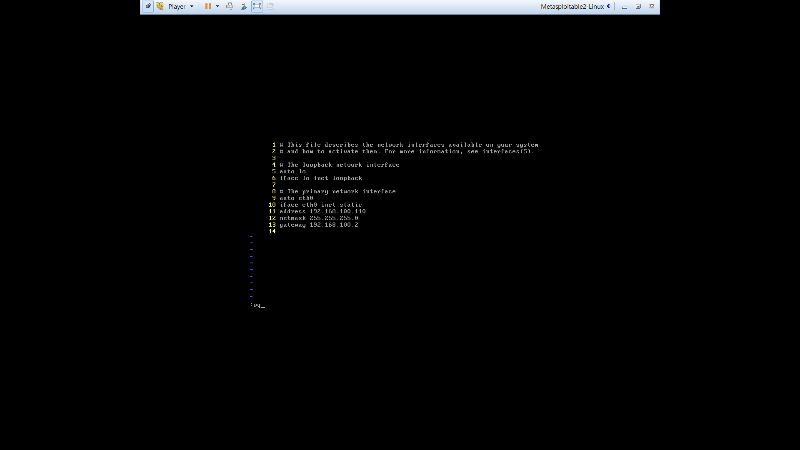Collapse toolbar with the blue chevron arrow
800x450 pixels.
point(609,6)
